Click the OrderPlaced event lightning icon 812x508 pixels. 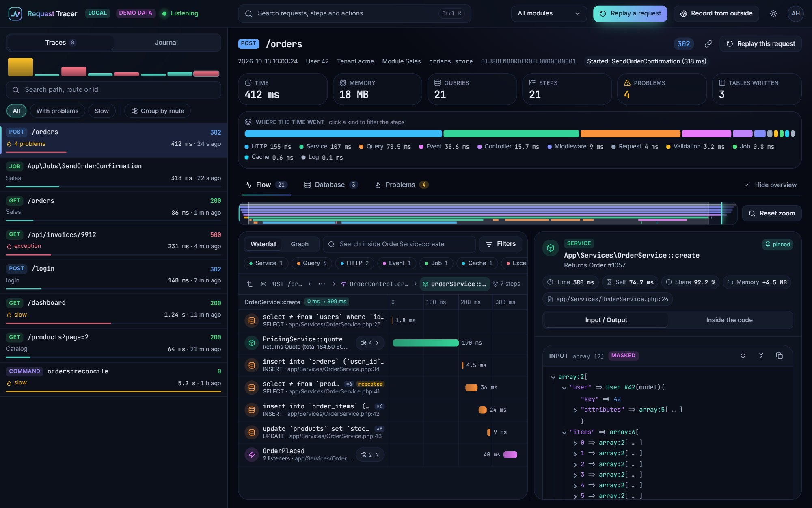[252, 454]
